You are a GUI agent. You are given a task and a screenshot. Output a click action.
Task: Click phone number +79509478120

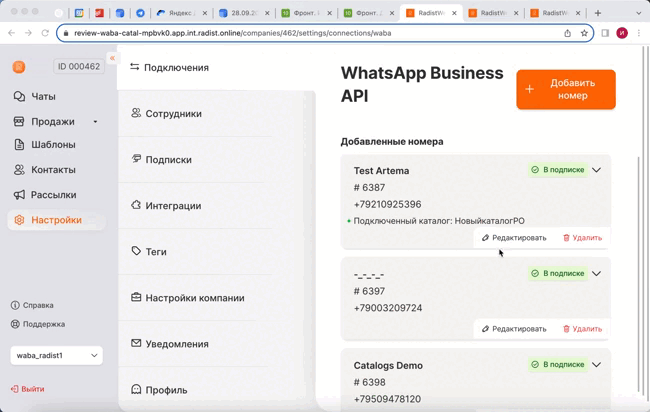(388, 399)
